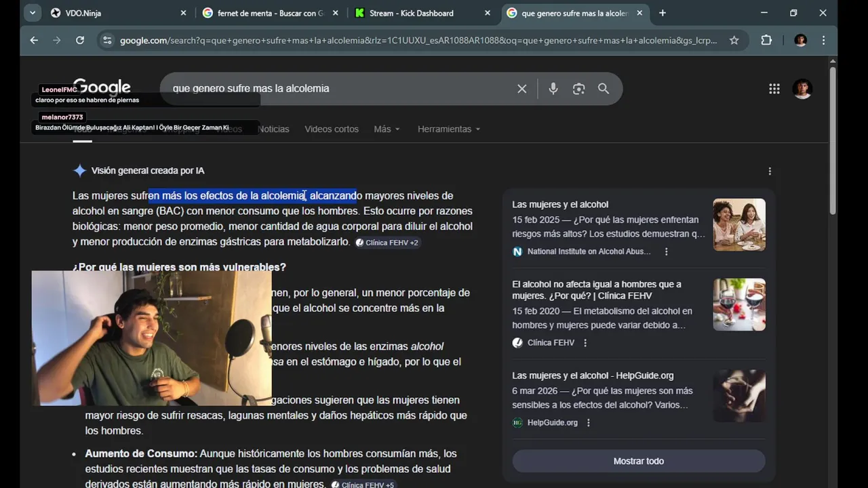This screenshot has height=488, width=868.
Task: Open the tab search dropdown
Action: click(33, 13)
